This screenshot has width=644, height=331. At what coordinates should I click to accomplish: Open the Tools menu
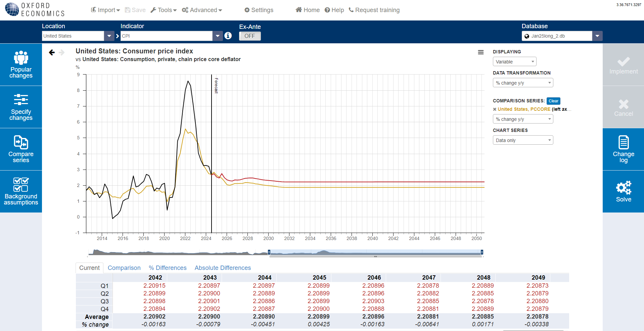pyautogui.click(x=164, y=10)
